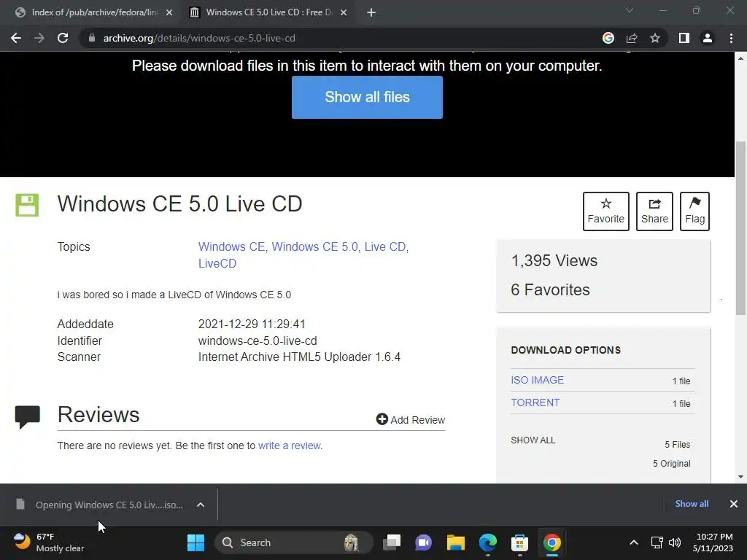Viewport: 747px width, 560px height.
Task: Launch Microsoft Edge from taskbar
Action: pyautogui.click(x=487, y=542)
